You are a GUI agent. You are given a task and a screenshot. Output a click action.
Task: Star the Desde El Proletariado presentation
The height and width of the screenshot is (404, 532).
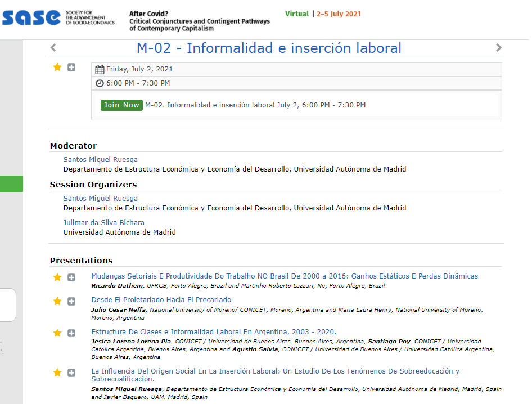click(x=57, y=301)
